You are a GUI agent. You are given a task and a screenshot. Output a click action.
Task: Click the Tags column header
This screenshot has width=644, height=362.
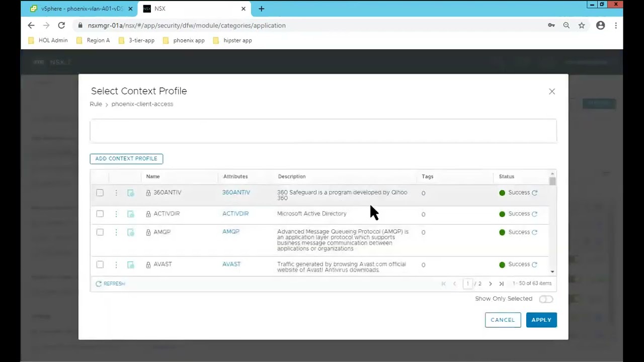coord(428,176)
